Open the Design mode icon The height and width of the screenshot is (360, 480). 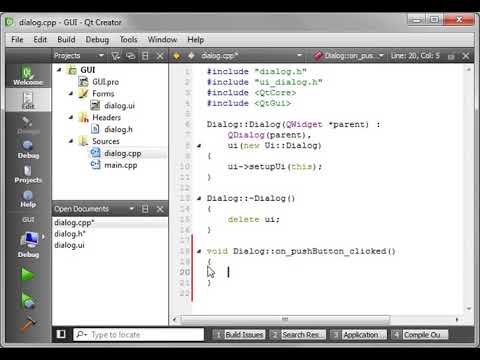pyautogui.click(x=28, y=125)
